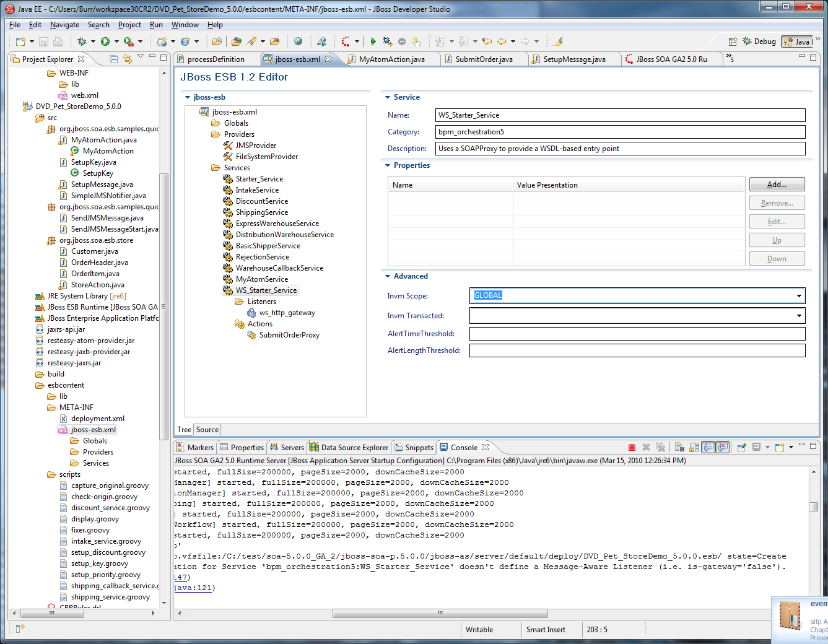Toggle Link with Editor in Project Explorer
828x644 pixels.
[128, 59]
